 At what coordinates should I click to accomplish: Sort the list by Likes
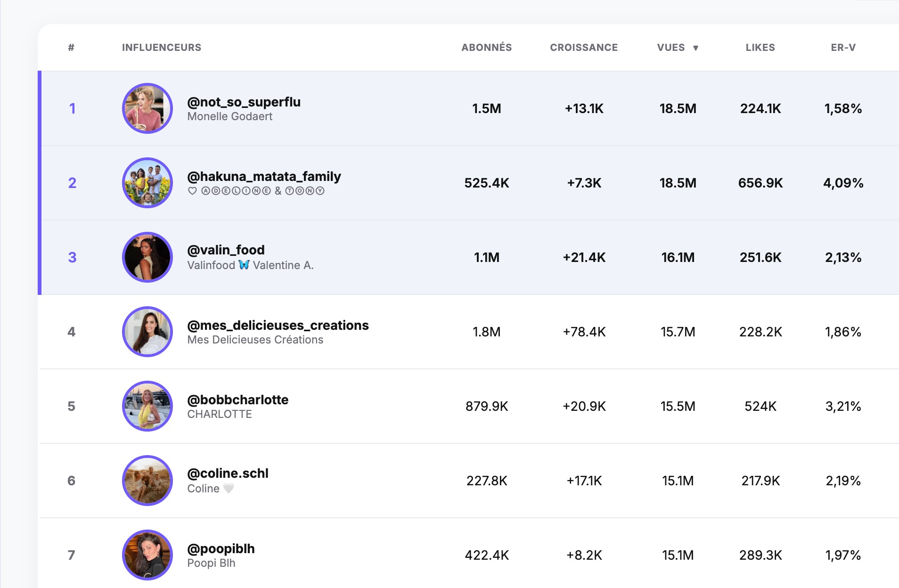point(760,48)
